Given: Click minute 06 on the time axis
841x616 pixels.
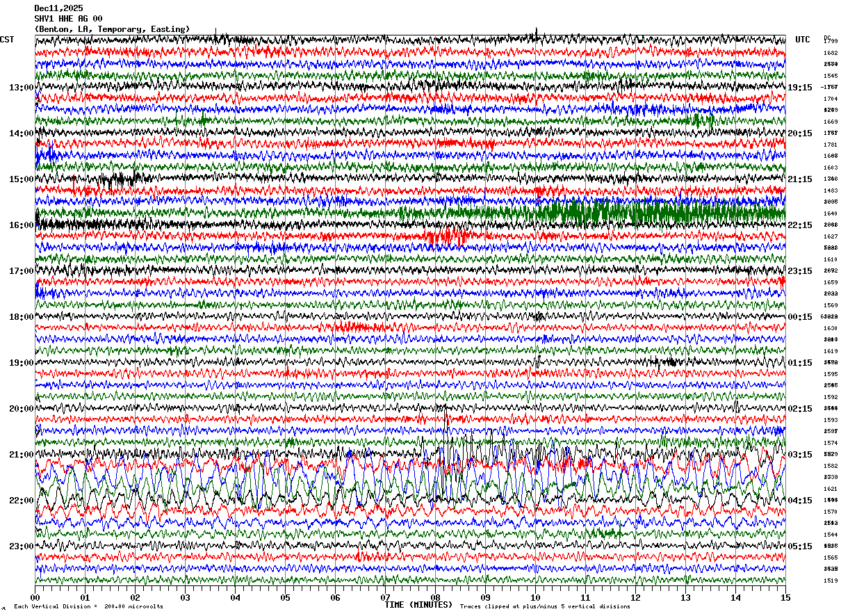Looking at the screenshot, I should (335, 597).
